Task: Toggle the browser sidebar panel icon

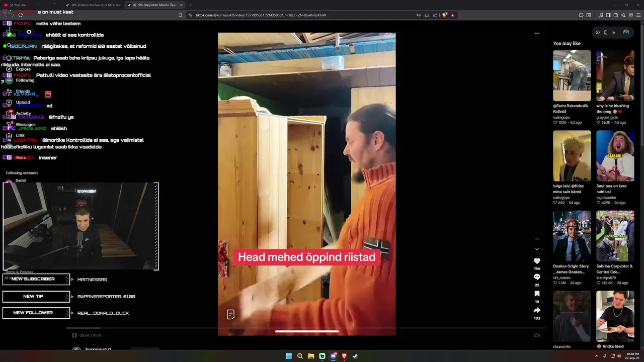Action: 608,15
